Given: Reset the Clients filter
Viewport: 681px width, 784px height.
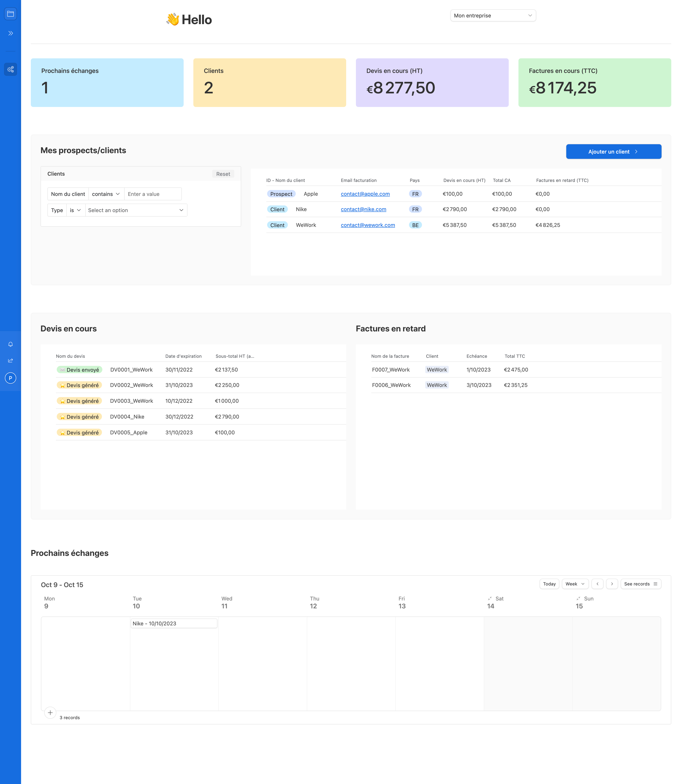Looking at the screenshot, I should (x=223, y=174).
